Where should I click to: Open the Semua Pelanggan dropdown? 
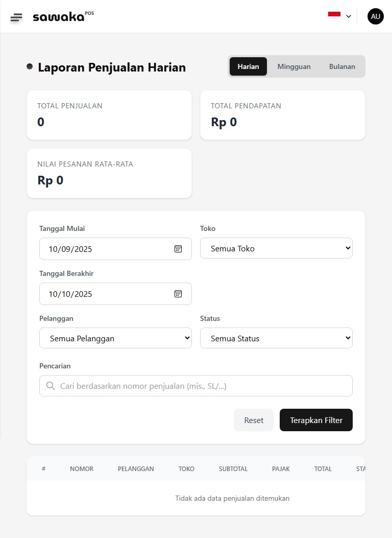point(115,338)
